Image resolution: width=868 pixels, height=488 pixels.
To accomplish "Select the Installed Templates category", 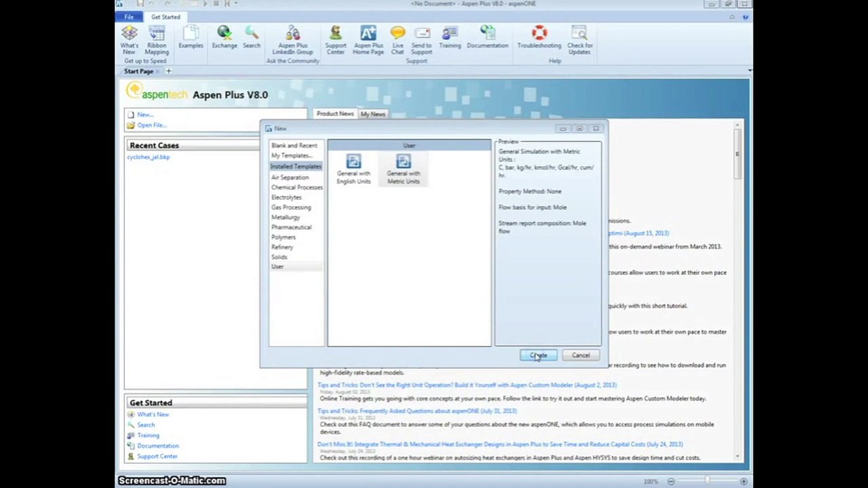I will (x=296, y=167).
